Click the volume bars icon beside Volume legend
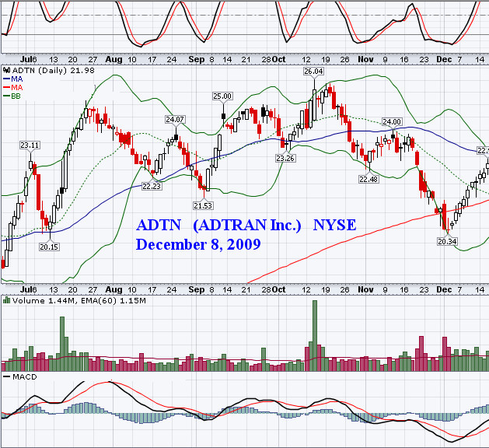489x448 pixels. [x=6, y=300]
